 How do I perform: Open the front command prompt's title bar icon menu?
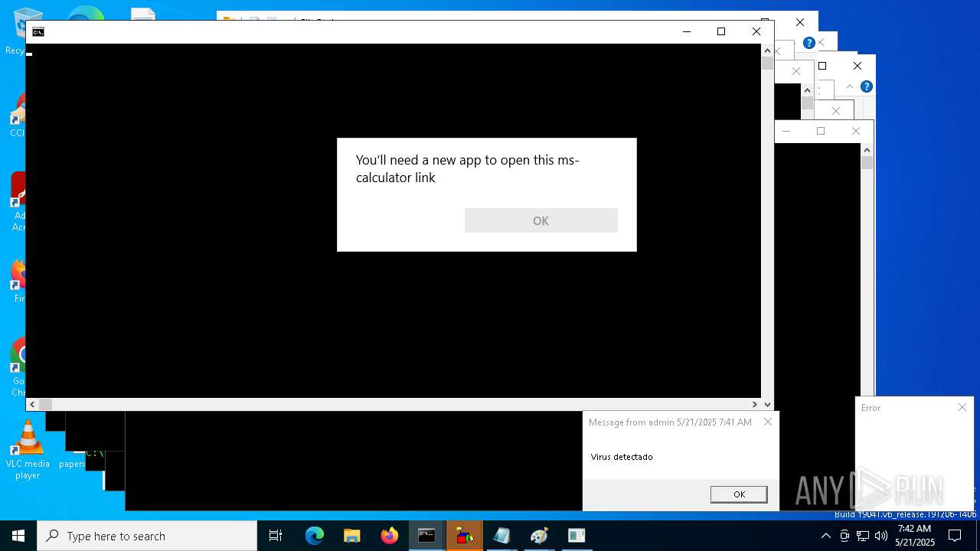click(38, 31)
